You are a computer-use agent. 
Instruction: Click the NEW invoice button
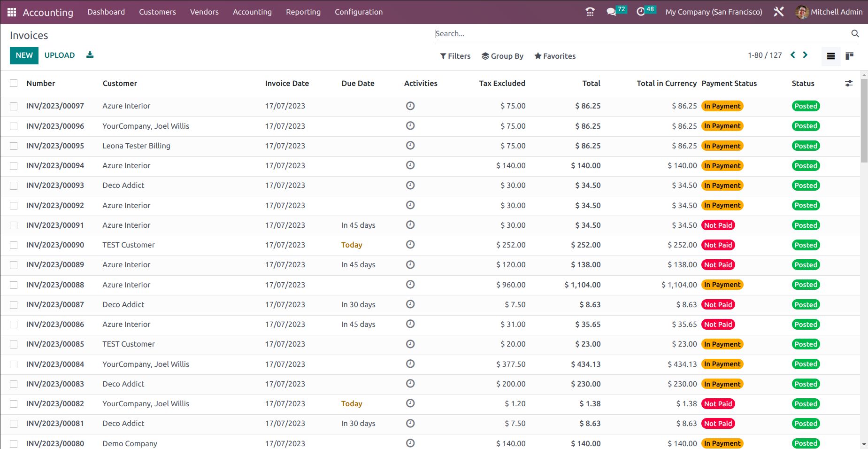coord(24,55)
